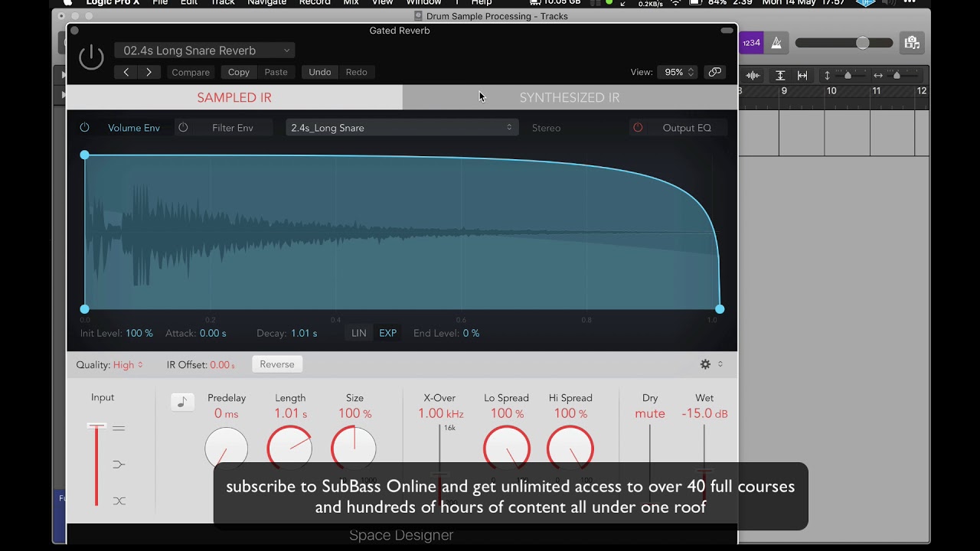Open the Quality High dropdown

pyautogui.click(x=128, y=365)
